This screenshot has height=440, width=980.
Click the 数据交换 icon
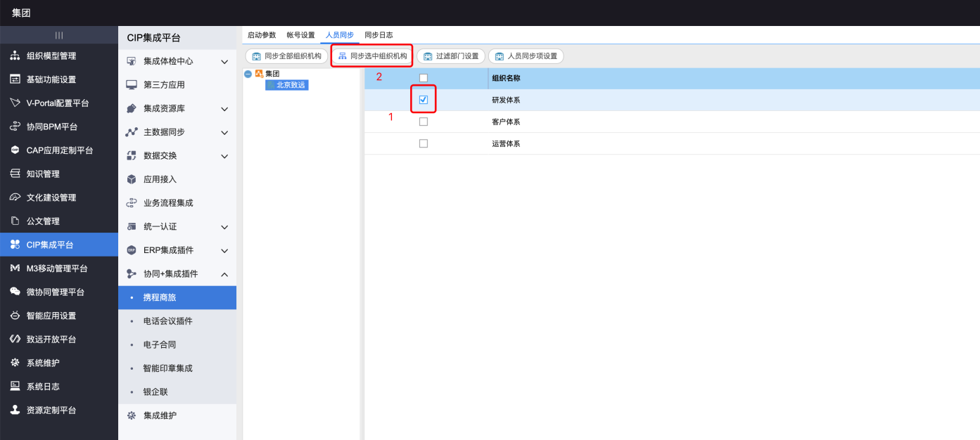click(131, 156)
